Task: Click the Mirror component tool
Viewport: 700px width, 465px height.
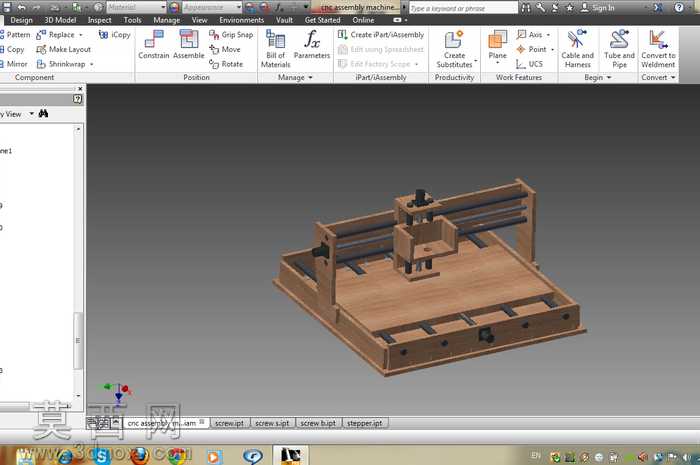Action: coord(14,64)
